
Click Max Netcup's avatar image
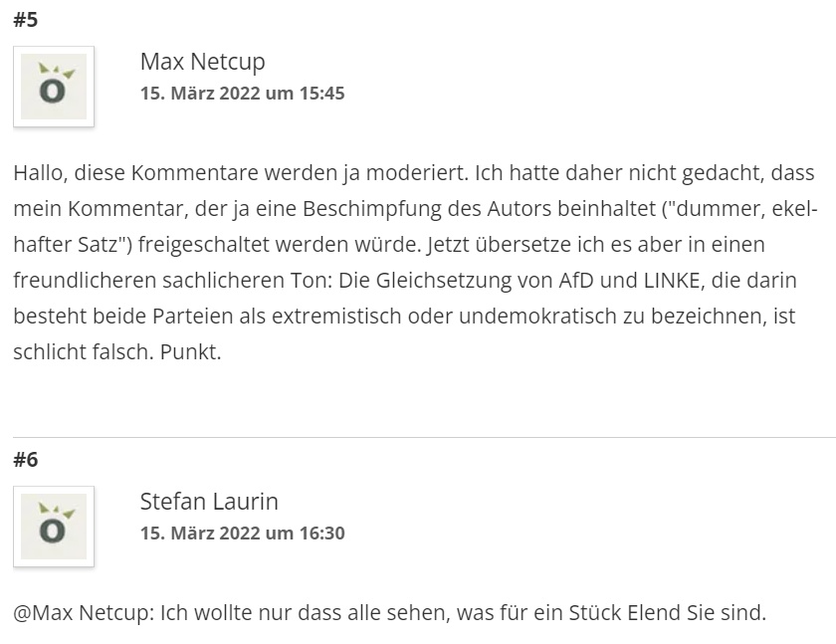[x=54, y=87]
